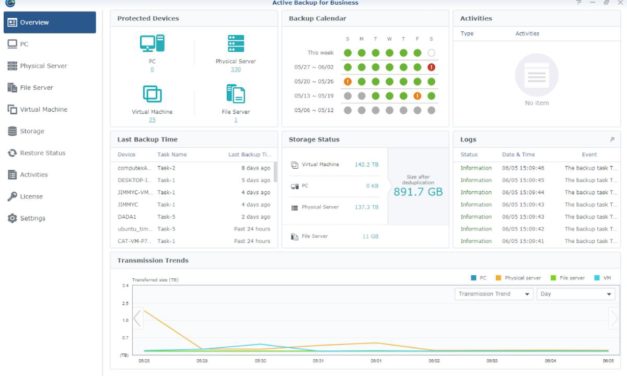Screen dimensions: 627x376
Task: Click the Virtual Machine icon in Protected Devices
Action: (152, 94)
